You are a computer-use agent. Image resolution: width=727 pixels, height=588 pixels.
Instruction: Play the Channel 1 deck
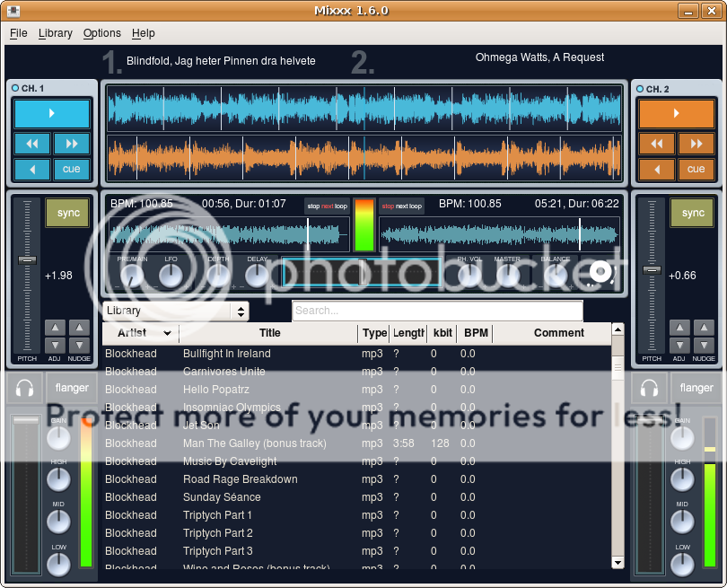click(x=52, y=113)
